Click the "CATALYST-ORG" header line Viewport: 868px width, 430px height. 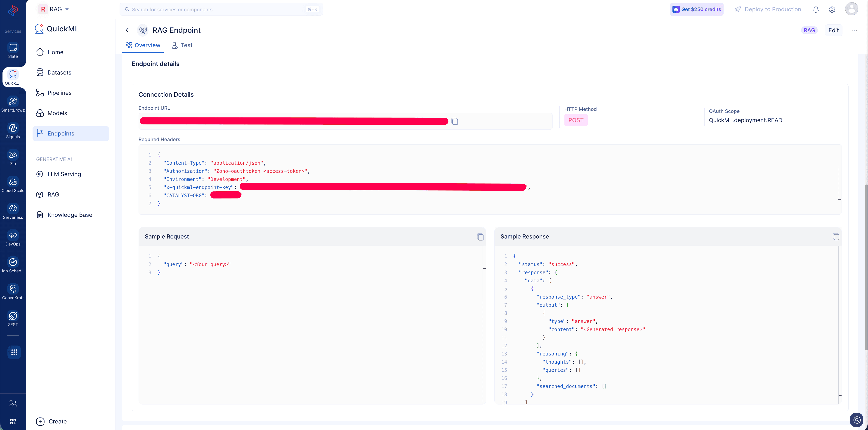(203, 195)
